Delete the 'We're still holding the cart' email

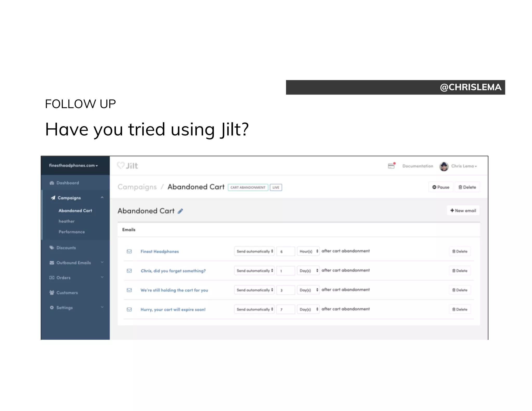460,290
